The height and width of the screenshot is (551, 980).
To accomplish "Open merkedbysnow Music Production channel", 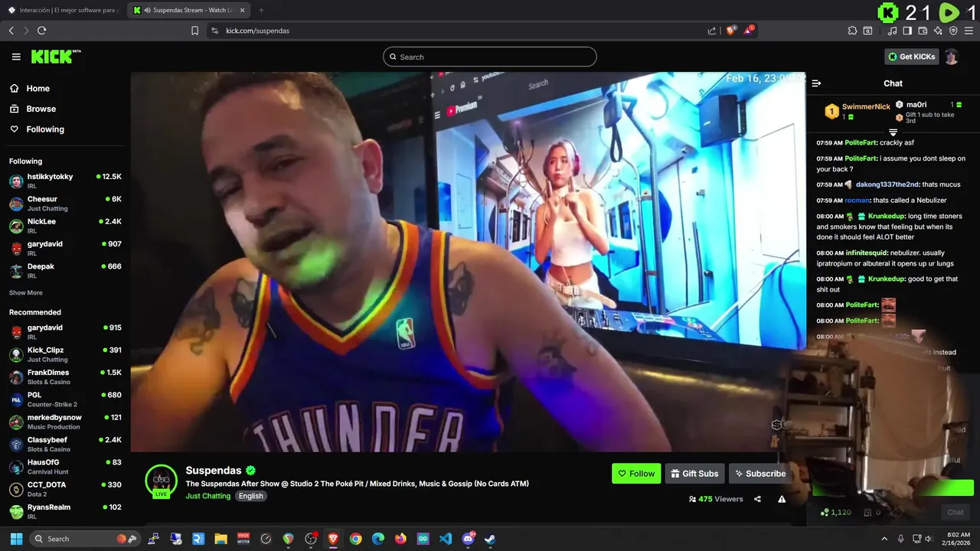I will tap(65, 422).
